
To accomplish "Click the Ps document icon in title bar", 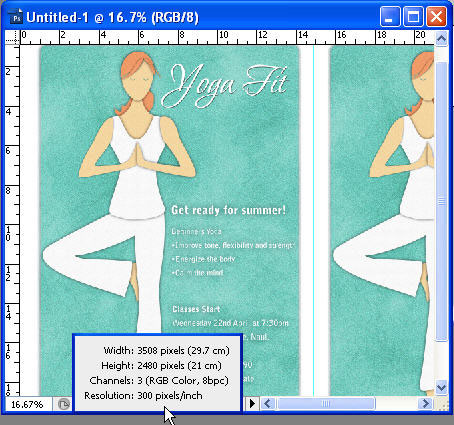I will pos(16,17).
